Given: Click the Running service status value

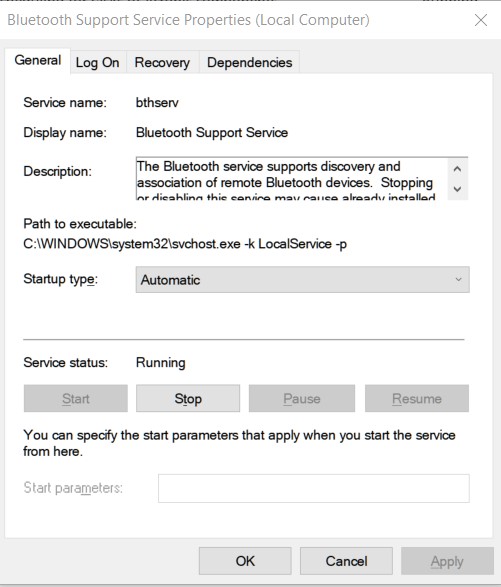Looking at the screenshot, I should pos(161,362).
